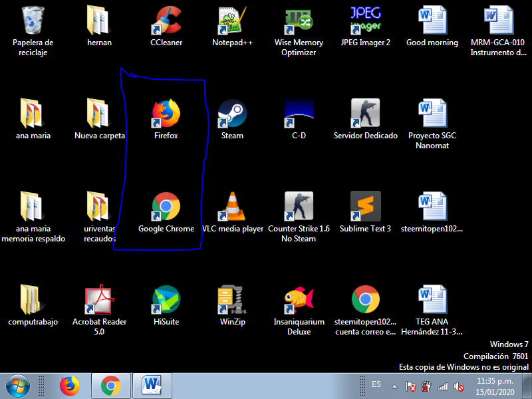Select the MRM-GCA-010 Instrumento document
This screenshot has height=399, width=532.
pos(498,21)
